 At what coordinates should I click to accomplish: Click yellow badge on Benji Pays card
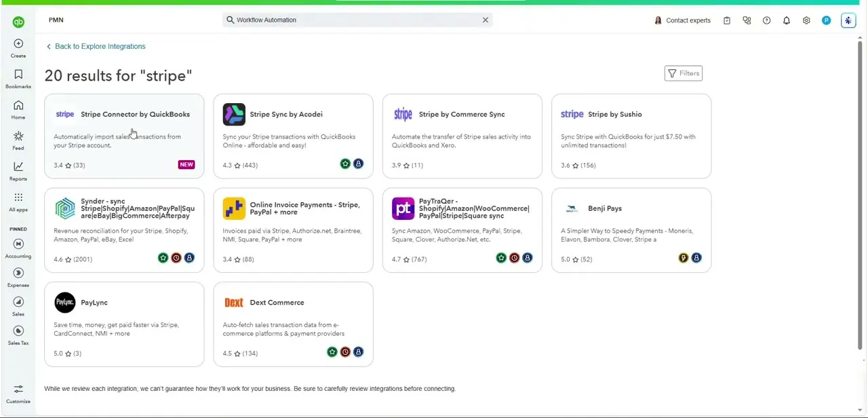click(x=684, y=258)
